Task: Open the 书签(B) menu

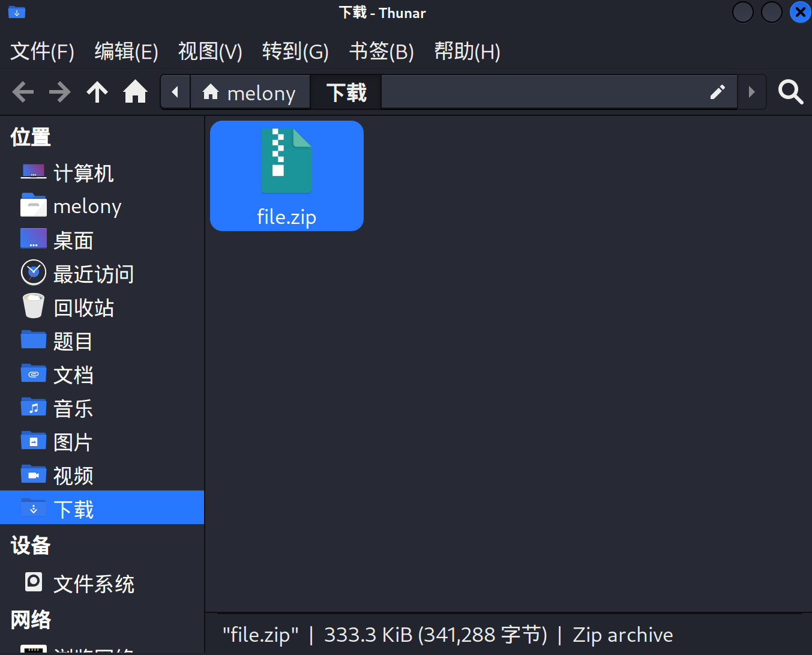Action: [x=382, y=52]
